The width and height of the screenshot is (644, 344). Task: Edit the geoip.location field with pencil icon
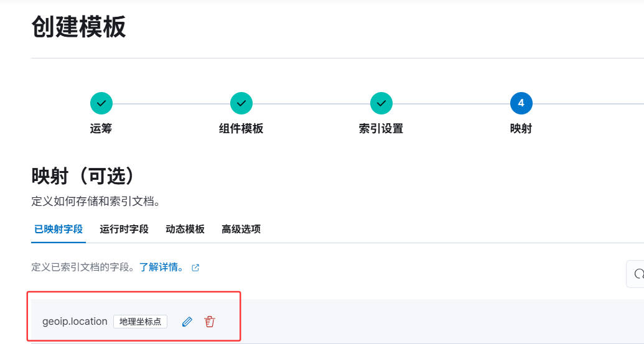(x=187, y=322)
